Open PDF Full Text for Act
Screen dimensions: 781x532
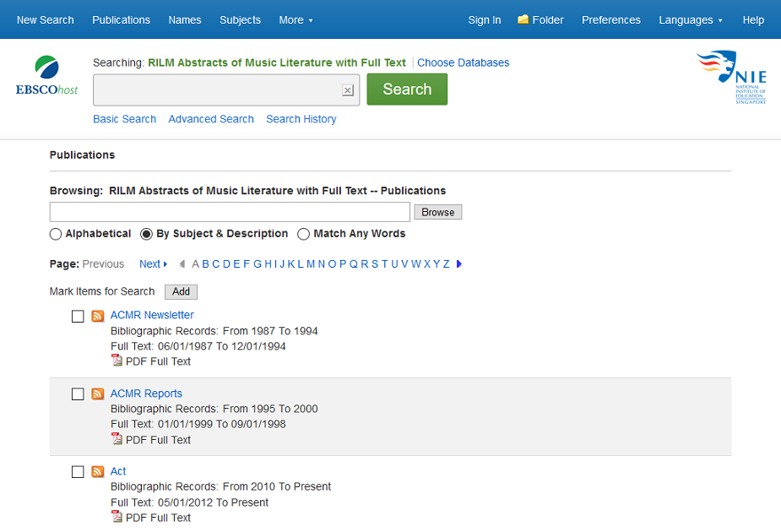pos(158,518)
